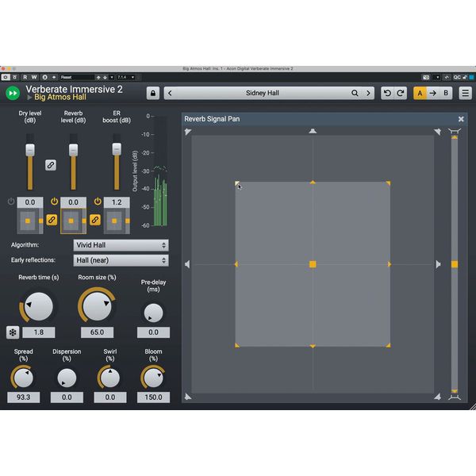476x476 pixels.
Task: Go to next preset with right chevron
Action: [368, 93]
